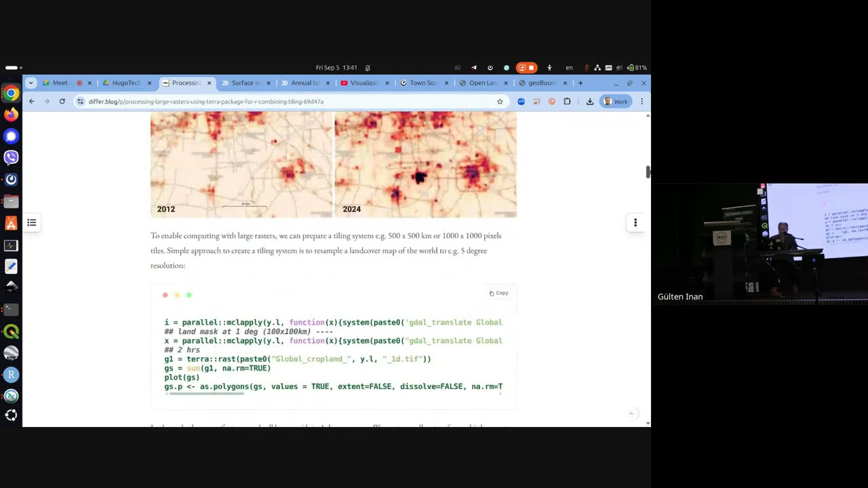Open RStudio from the dock
Viewport: 868px width, 488px height.
click(x=11, y=374)
